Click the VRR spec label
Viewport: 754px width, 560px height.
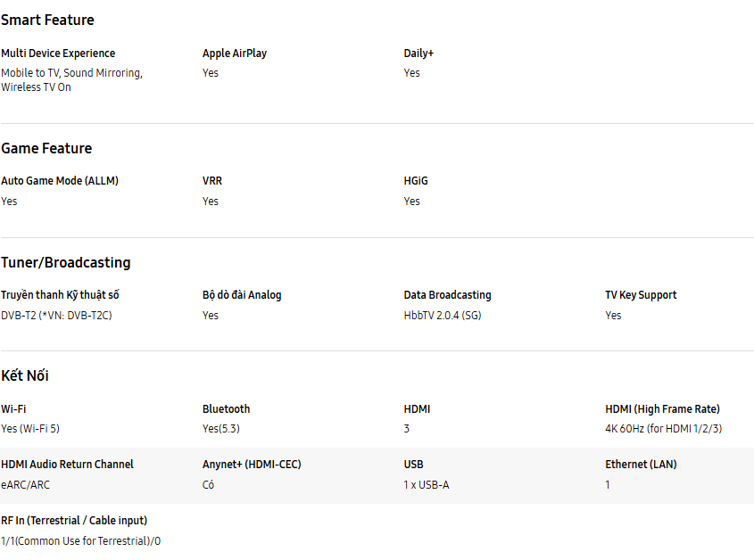(212, 181)
